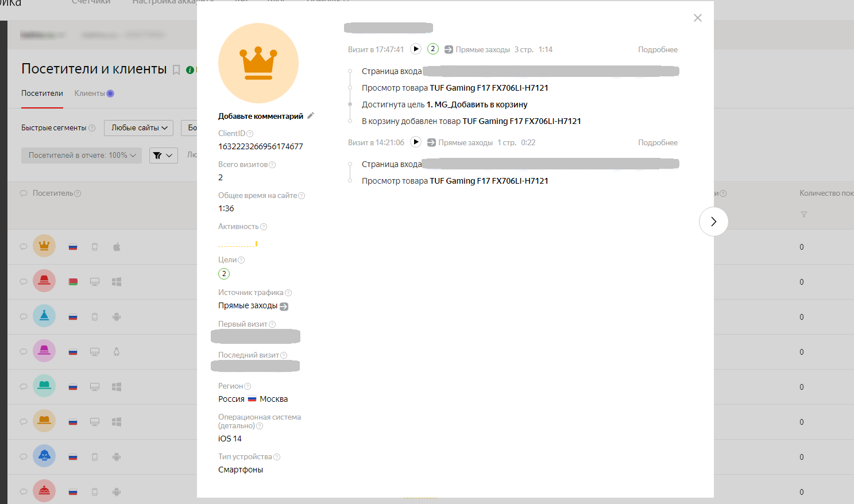The image size is (854, 504).
Task: Open help icon next to Цели label
Action: coord(241,260)
